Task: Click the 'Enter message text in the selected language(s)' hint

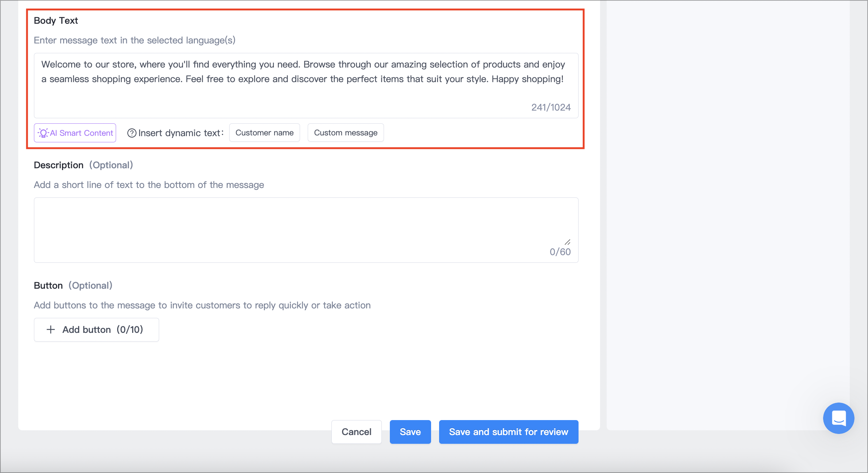Action: [x=135, y=40]
